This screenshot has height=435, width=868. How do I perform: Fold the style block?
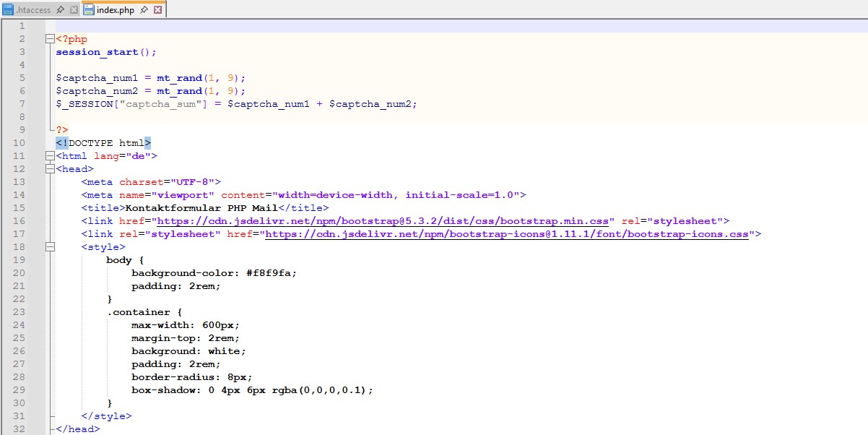pyautogui.click(x=49, y=247)
